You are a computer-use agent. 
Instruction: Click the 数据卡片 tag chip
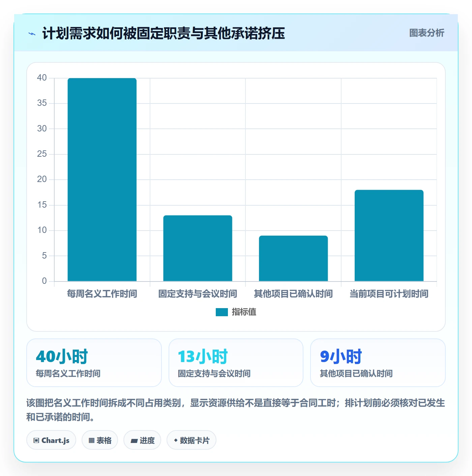pyautogui.click(x=191, y=440)
